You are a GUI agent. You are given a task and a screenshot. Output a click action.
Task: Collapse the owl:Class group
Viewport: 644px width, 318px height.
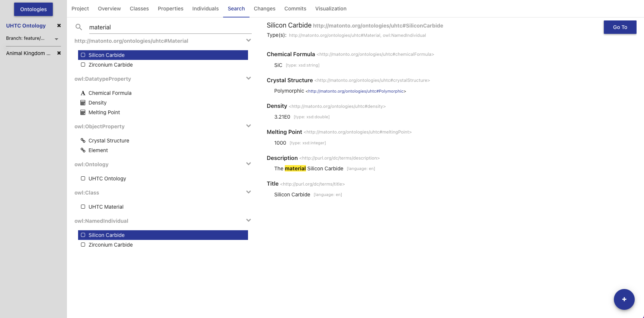(248, 192)
